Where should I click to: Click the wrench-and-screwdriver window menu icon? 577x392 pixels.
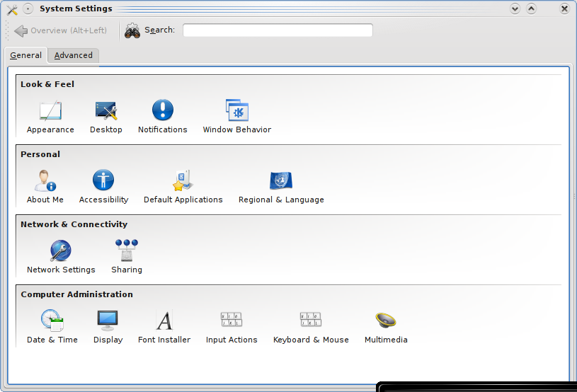12,8
